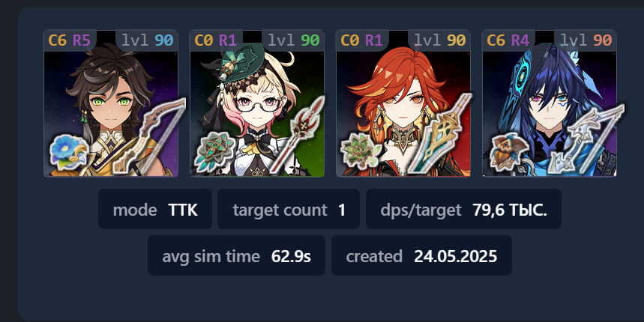Click the dps/target 79,6 ТЫС. chip
Screen dimensions: 644x322
[x=464, y=209]
